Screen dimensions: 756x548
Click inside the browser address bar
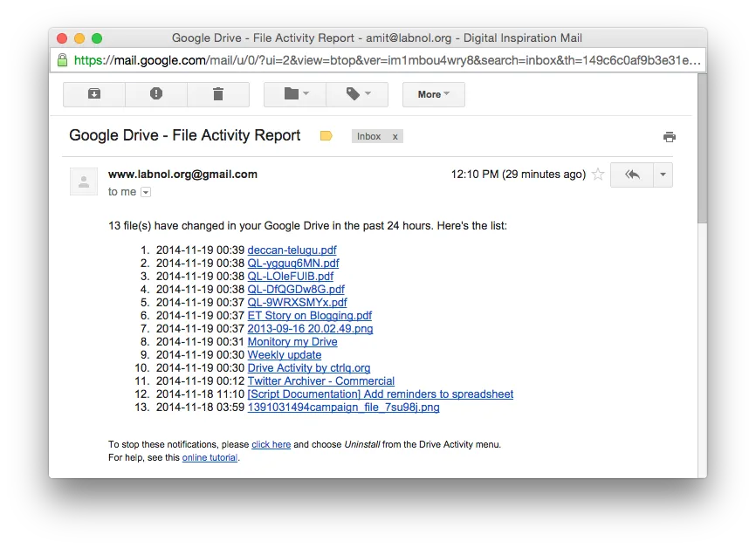[x=349, y=61]
